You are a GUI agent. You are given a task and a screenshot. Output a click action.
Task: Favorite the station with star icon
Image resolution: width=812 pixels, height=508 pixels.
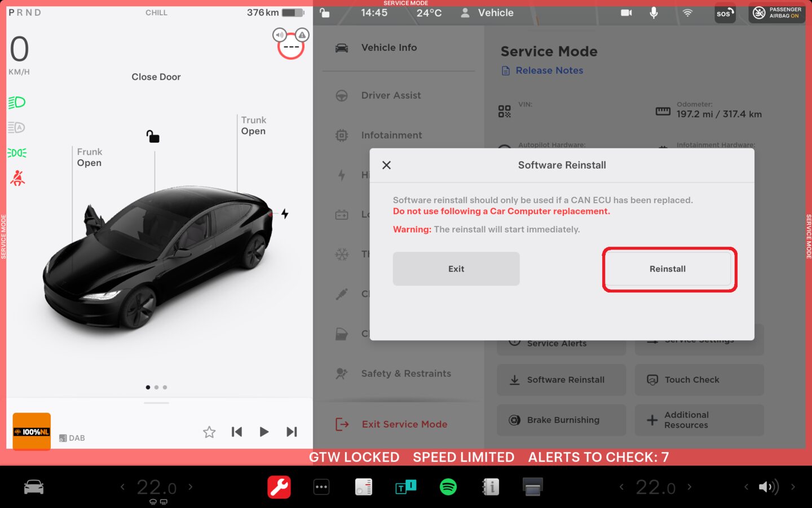click(209, 432)
